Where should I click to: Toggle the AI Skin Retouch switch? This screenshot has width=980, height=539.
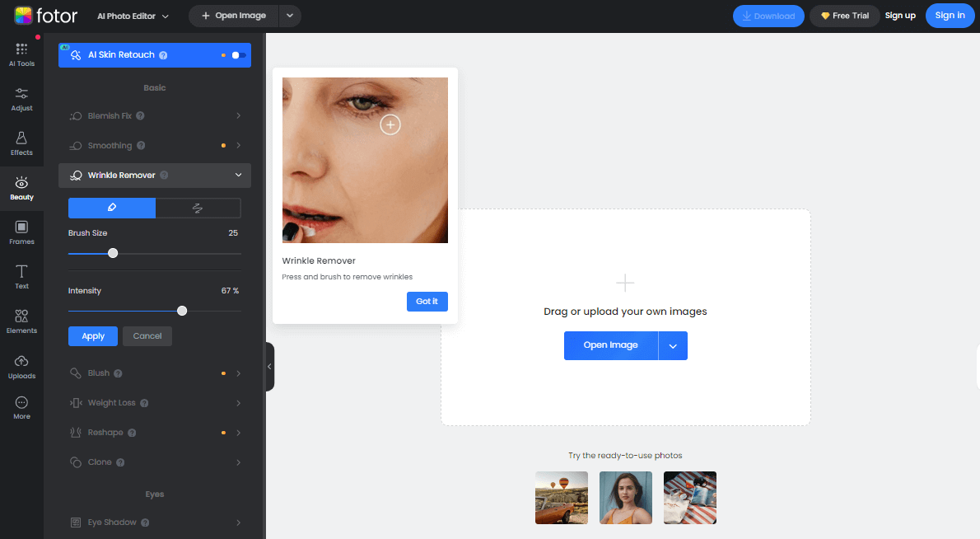(238, 55)
